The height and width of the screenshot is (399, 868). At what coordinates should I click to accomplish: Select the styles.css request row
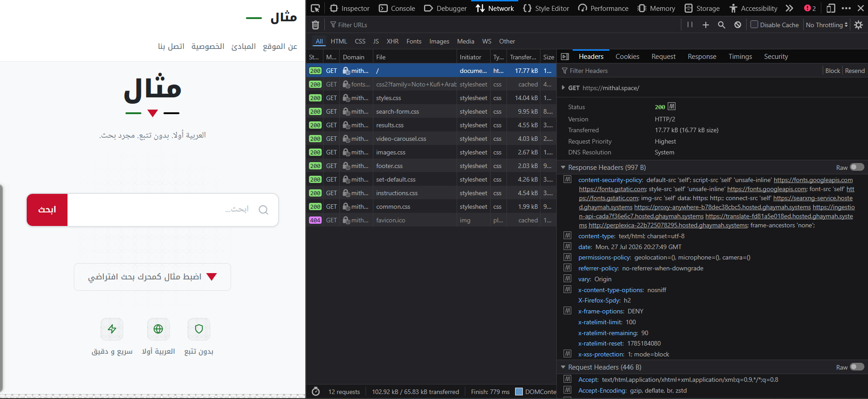(431, 98)
